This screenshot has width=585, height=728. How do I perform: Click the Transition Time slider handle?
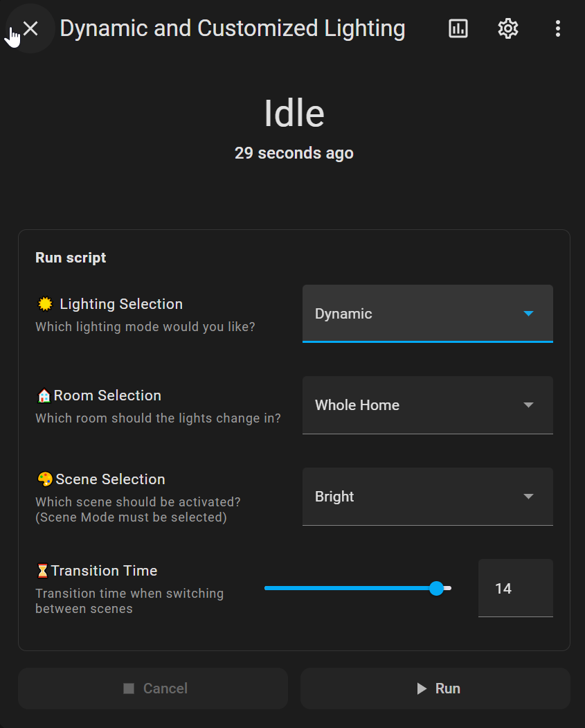tap(437, 588)
